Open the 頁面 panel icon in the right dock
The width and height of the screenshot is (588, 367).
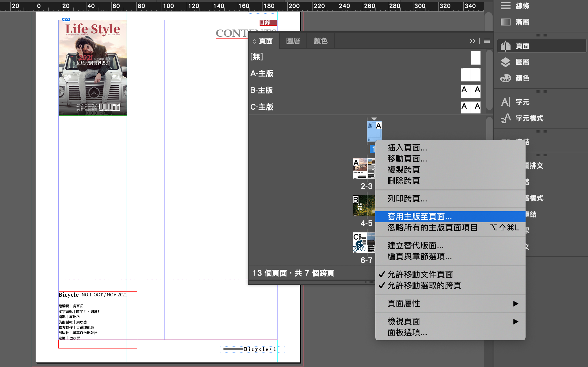[506, 46]
